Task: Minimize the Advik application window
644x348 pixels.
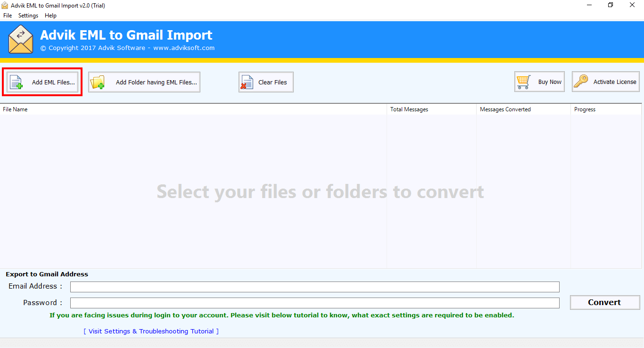Action: 589,5
